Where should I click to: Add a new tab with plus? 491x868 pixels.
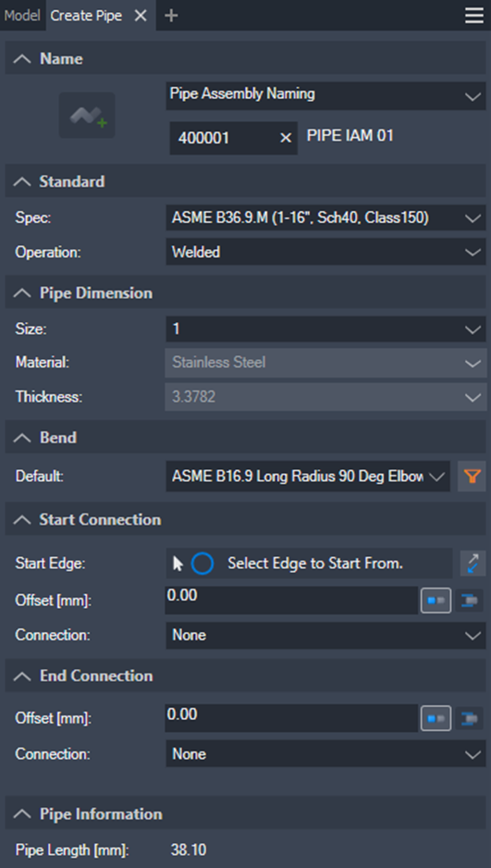click(171, 16)
